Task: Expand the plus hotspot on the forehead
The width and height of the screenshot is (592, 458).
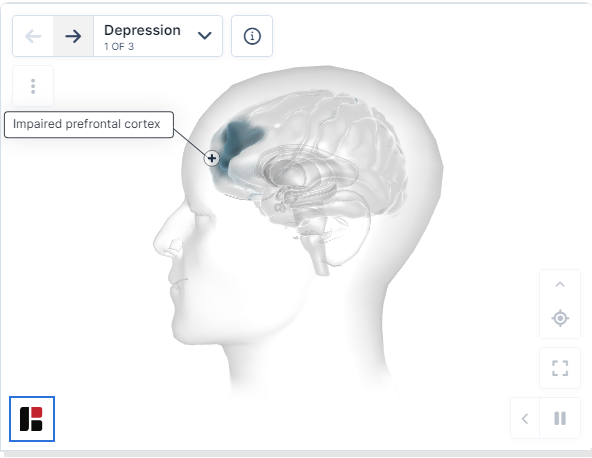Action: [x=212, y=158]
